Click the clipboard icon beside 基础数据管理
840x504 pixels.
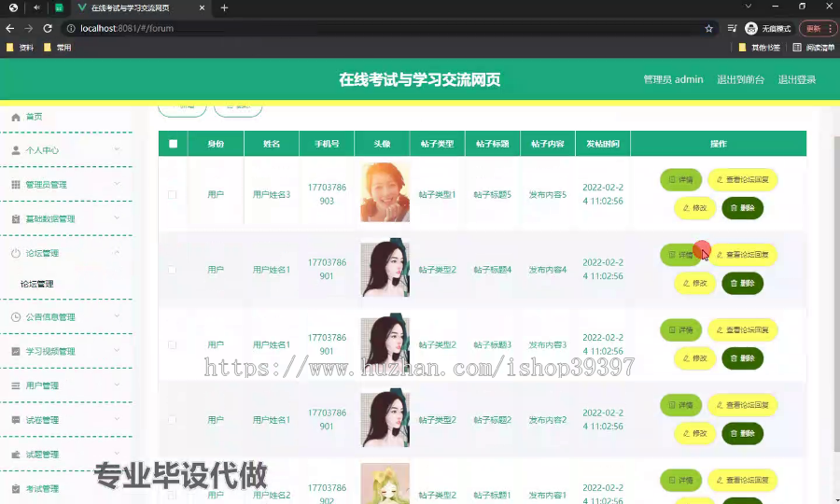click(16, 219)
